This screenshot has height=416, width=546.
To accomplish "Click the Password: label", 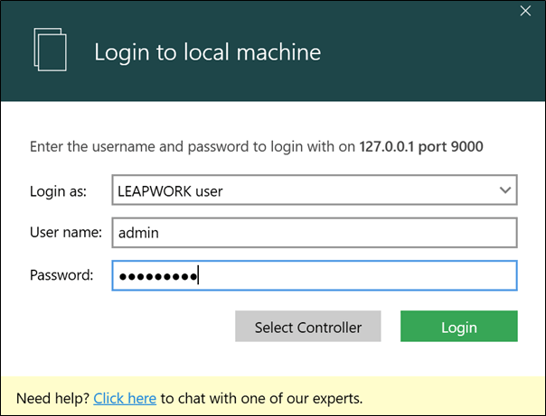I will tap(62, 275).
